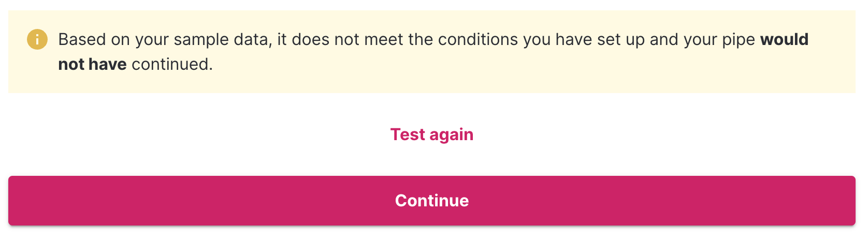
Task: Select the circular "i" icon in the banner
Action: 37,40
